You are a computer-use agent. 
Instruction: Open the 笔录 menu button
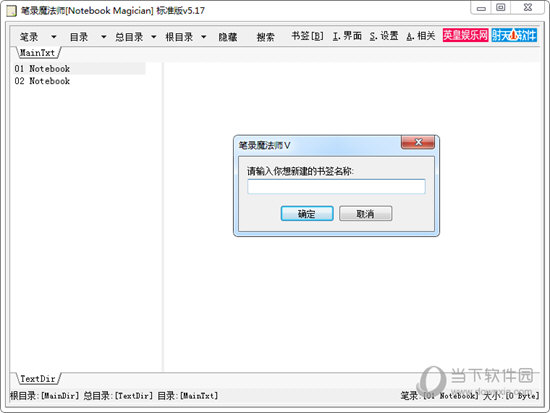click(29, 36)
